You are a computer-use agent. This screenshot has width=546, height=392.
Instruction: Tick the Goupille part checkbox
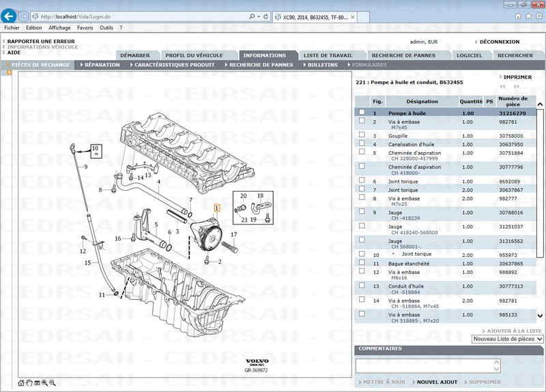click(x=362, y=135)
